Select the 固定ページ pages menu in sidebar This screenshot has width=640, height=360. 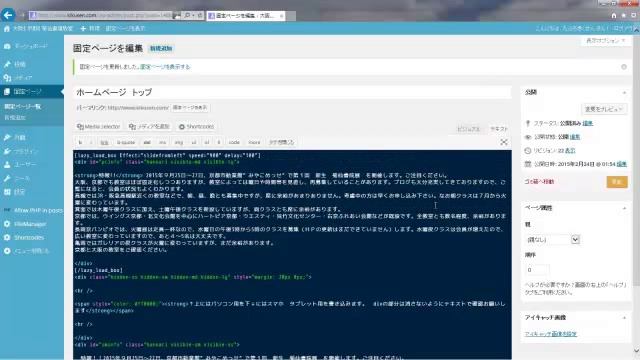coord(32,91)
